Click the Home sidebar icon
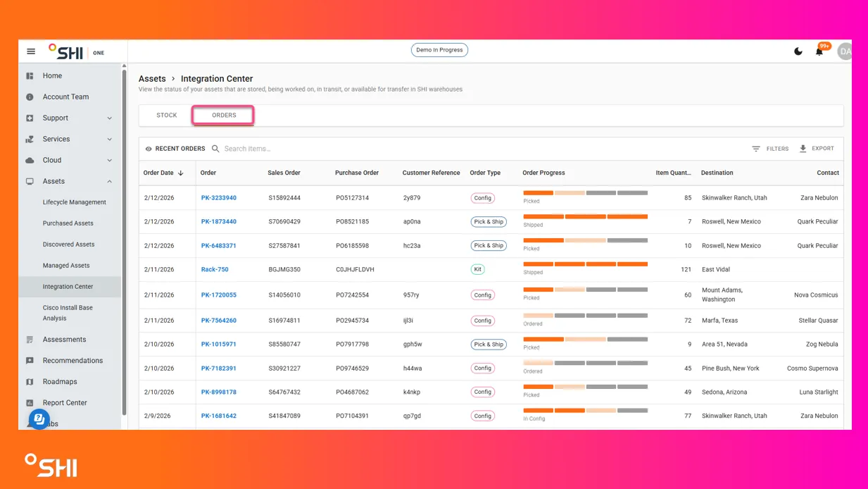Screen dimensions: 868x489 click(x=30, y=76)
